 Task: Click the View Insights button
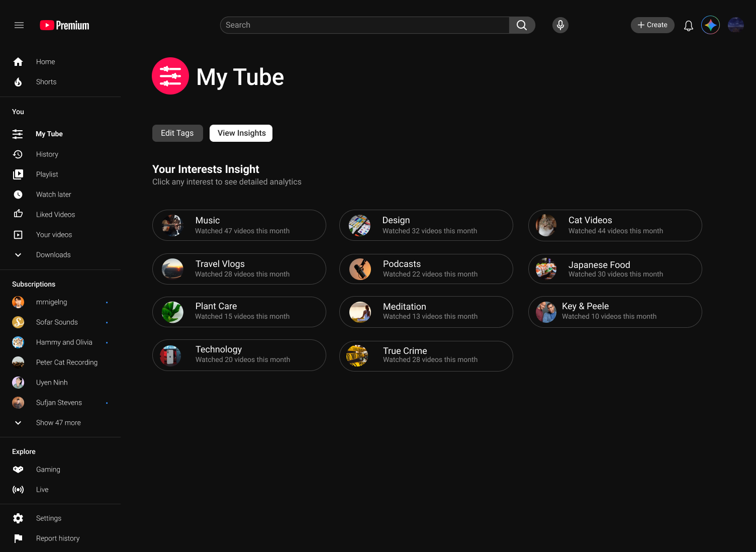[x=241, y=133]
